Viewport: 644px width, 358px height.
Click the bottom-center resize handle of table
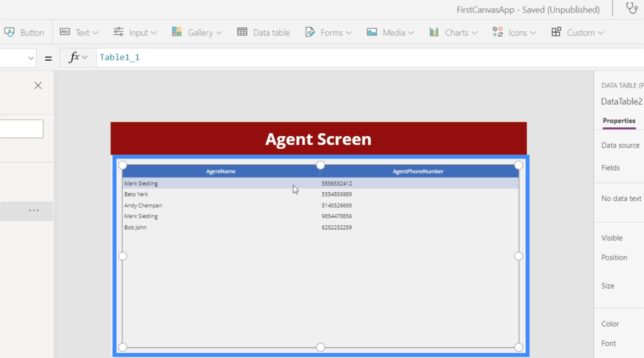coord(320,347)
